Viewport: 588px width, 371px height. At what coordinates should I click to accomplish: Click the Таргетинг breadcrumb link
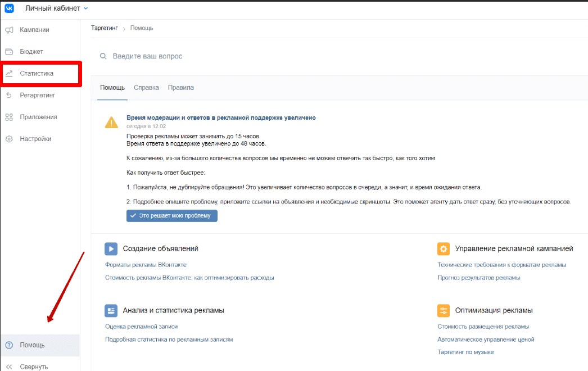[105, 28]
